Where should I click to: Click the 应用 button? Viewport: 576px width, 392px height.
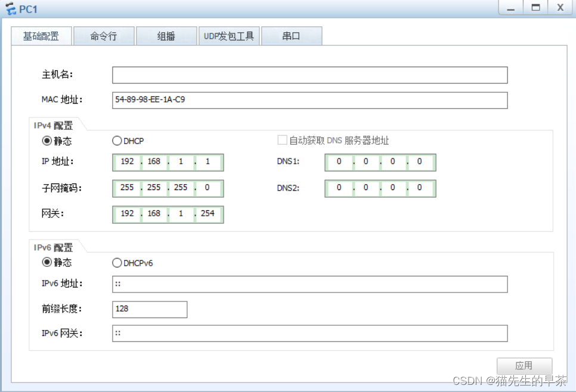(524, 366)
